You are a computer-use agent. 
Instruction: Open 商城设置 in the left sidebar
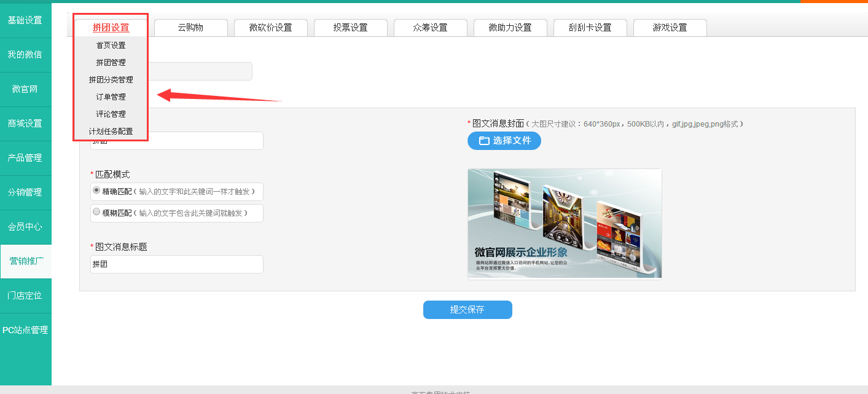tap(25, 124)
